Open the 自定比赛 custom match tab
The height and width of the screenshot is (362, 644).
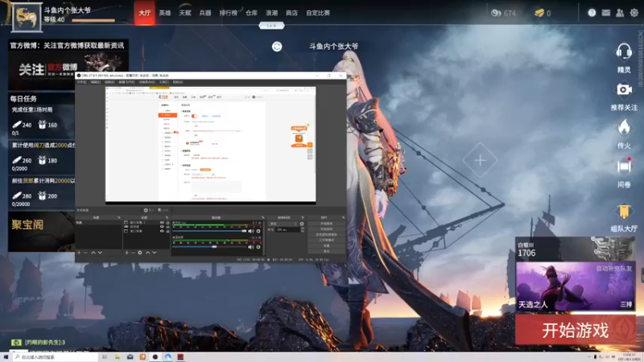click(318, 13)
